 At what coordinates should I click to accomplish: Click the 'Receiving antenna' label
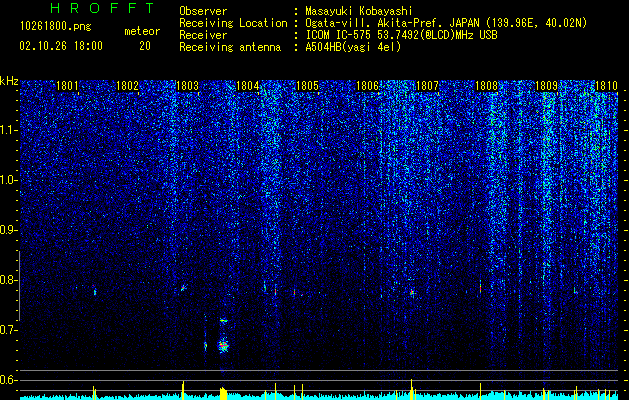click(230, 47)
